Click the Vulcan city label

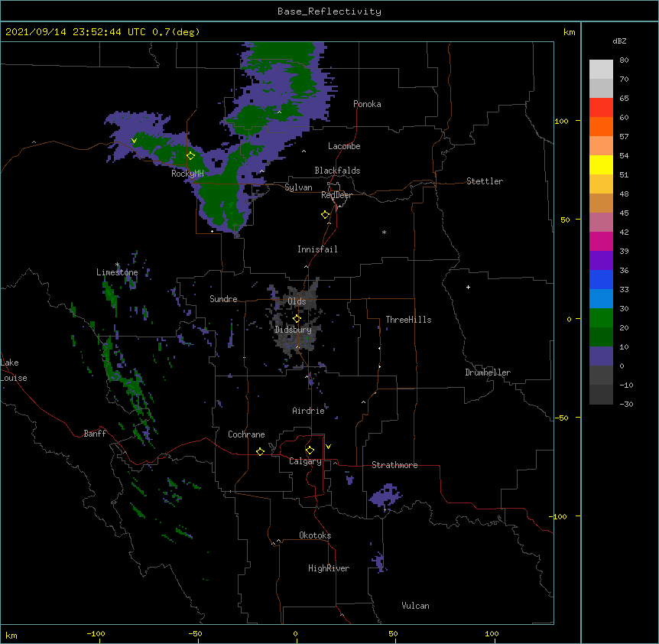click(x=415, y=605)
